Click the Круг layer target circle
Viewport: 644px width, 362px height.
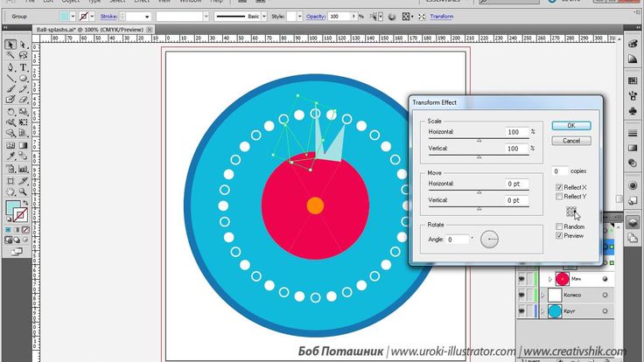pyautogui.click(x=605, y=311)
